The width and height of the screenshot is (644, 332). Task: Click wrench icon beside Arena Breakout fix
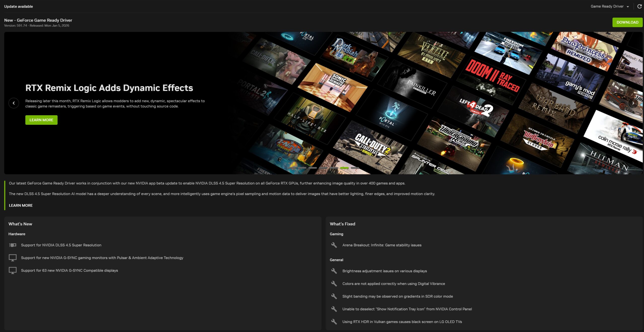pyautogui.click(x=334, y=245)
